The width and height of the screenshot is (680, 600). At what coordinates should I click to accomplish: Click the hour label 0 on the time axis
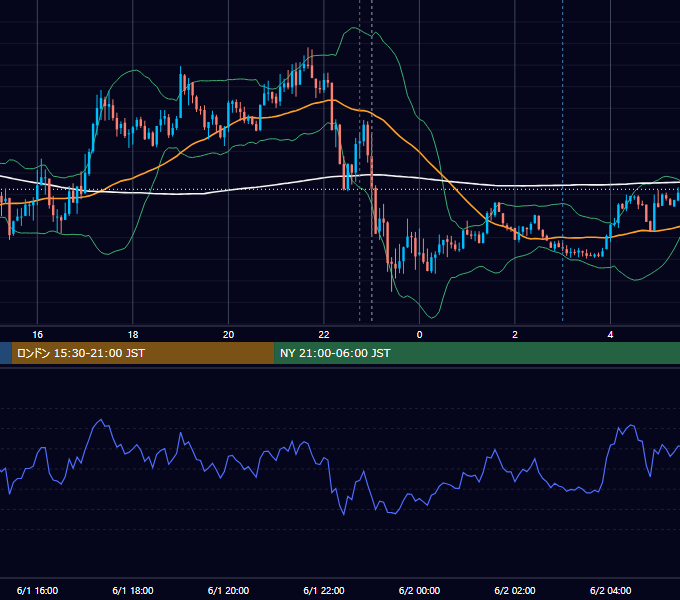[419, 335]
